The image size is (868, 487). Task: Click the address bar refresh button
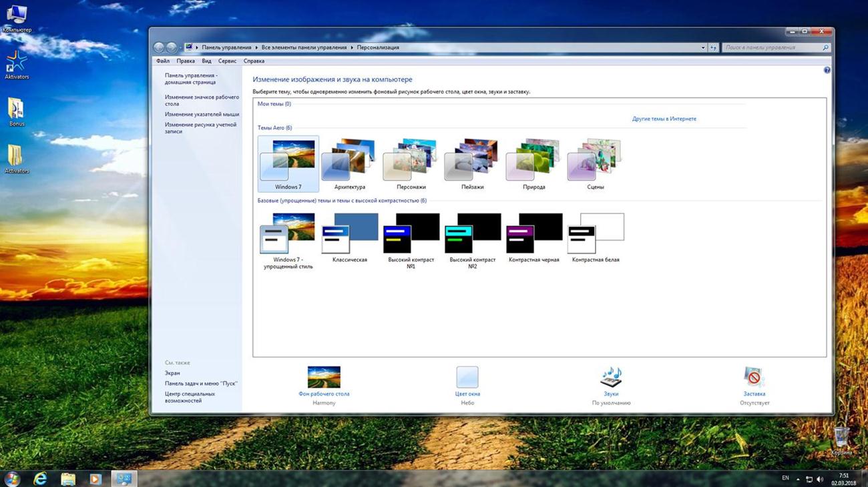pos(714,48)
